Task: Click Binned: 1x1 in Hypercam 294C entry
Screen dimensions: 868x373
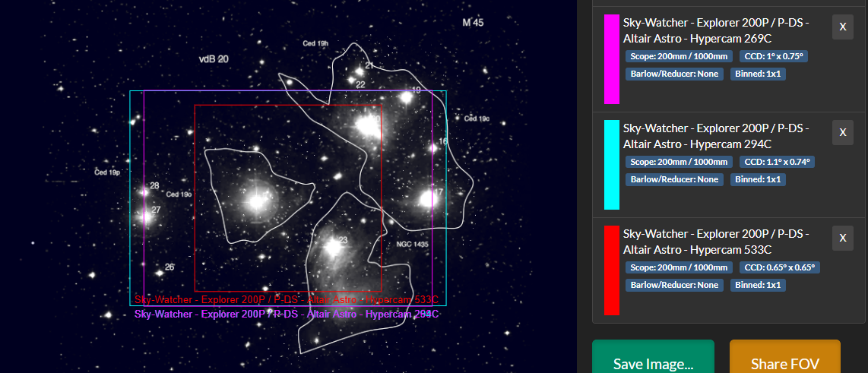Action: pyautogui.click(x=758, y=180)
